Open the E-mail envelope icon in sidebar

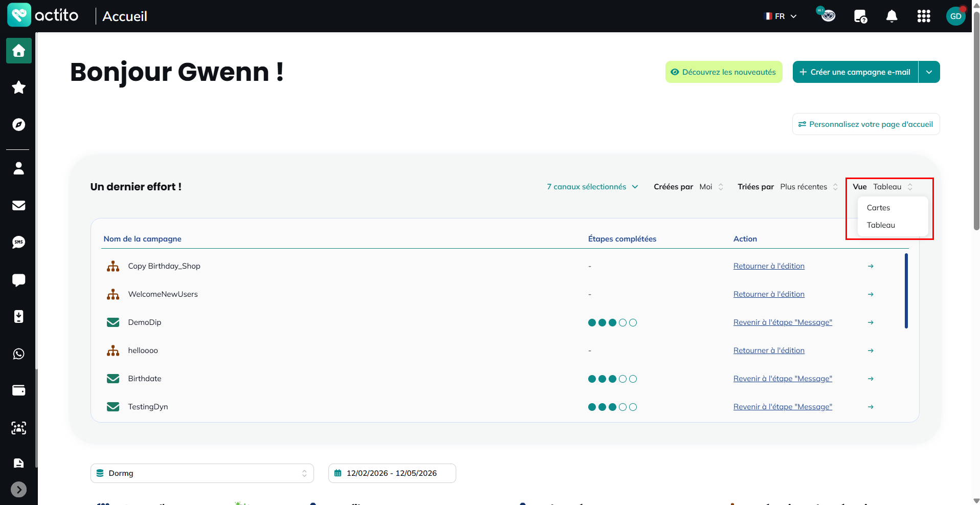coord(19,205)
